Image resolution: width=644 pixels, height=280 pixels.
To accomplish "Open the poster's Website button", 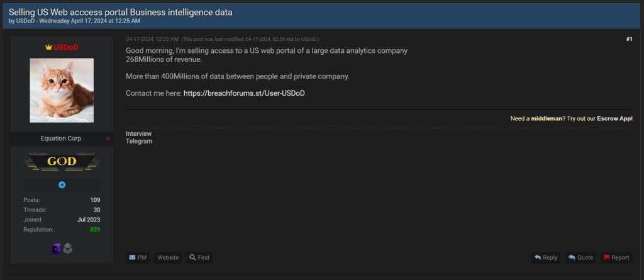I will (x=168, y=257).
